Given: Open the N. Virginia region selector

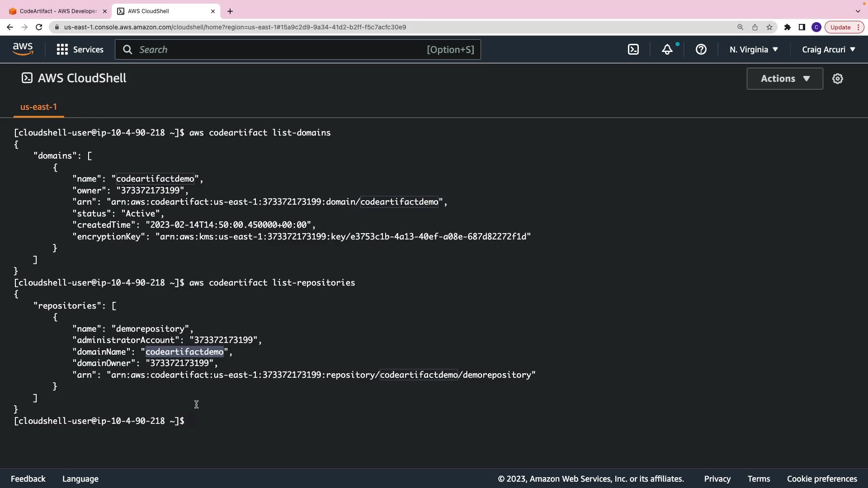Looking at the screenshot, I should pyautogui.click(x=754, y=50).
